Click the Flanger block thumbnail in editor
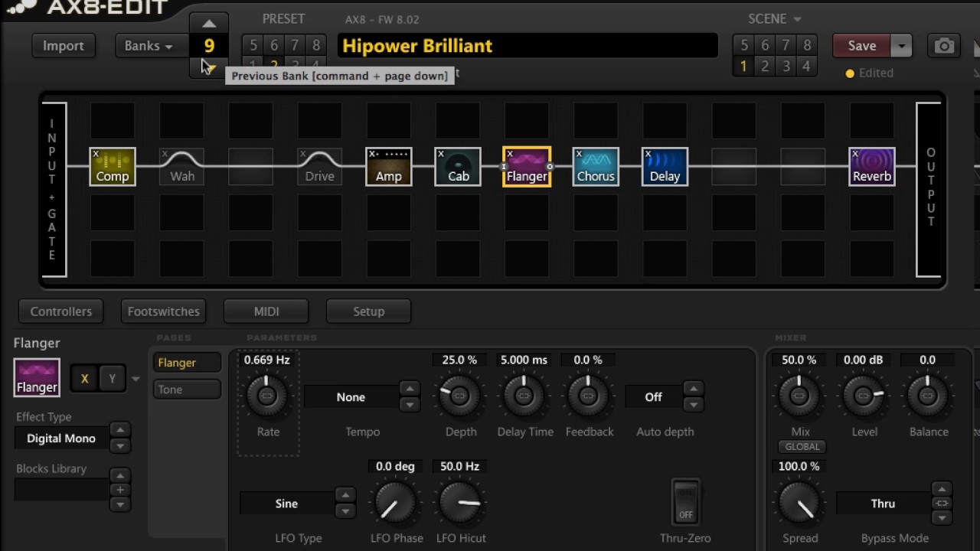 point(37,377)
